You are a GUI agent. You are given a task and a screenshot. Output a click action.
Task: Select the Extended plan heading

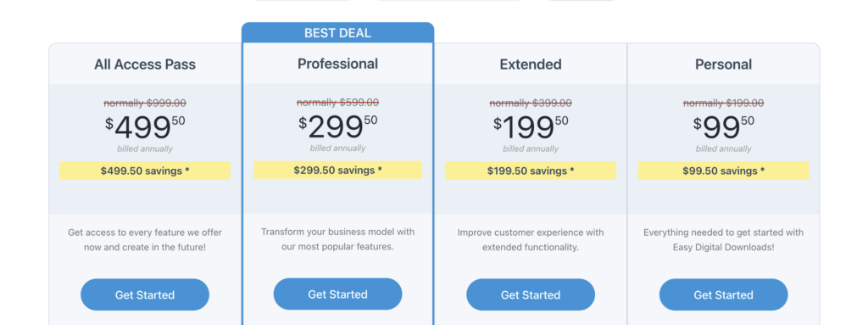coord(531,64)
